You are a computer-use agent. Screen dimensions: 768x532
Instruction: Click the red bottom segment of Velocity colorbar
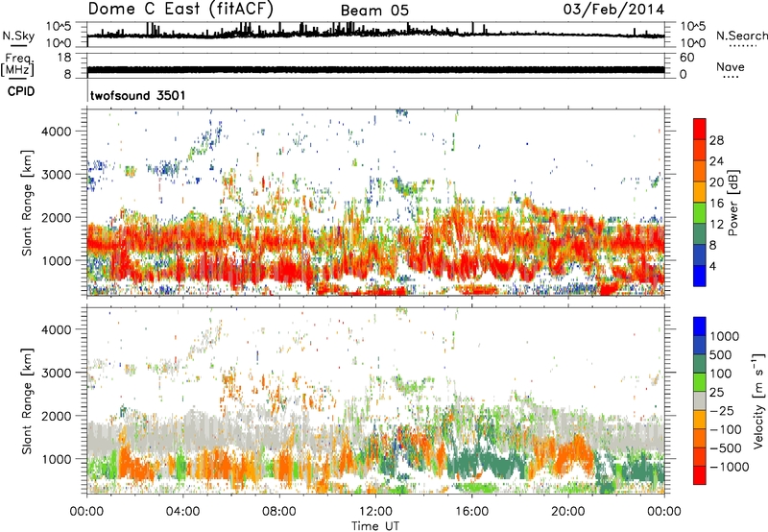pos(700,475)
